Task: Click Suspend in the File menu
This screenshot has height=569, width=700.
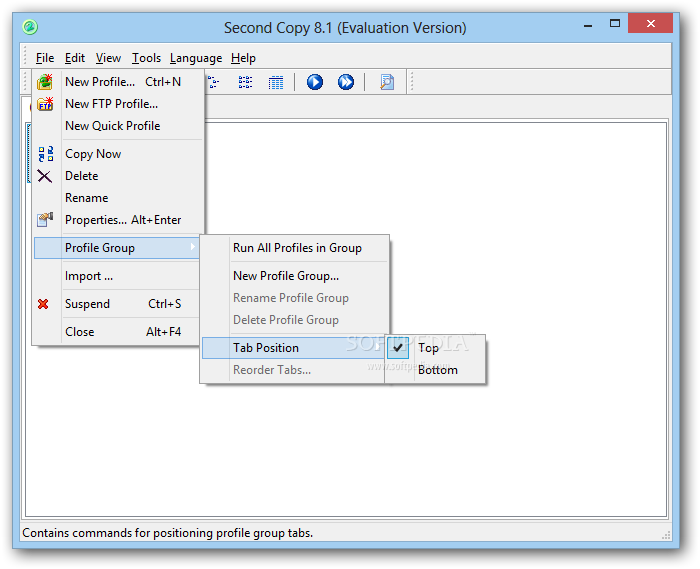Action: coord(117,304)
